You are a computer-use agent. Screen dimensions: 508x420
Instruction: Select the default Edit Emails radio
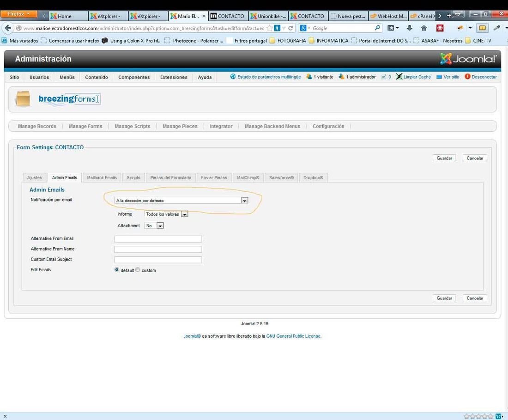click(x=117, y=270)
